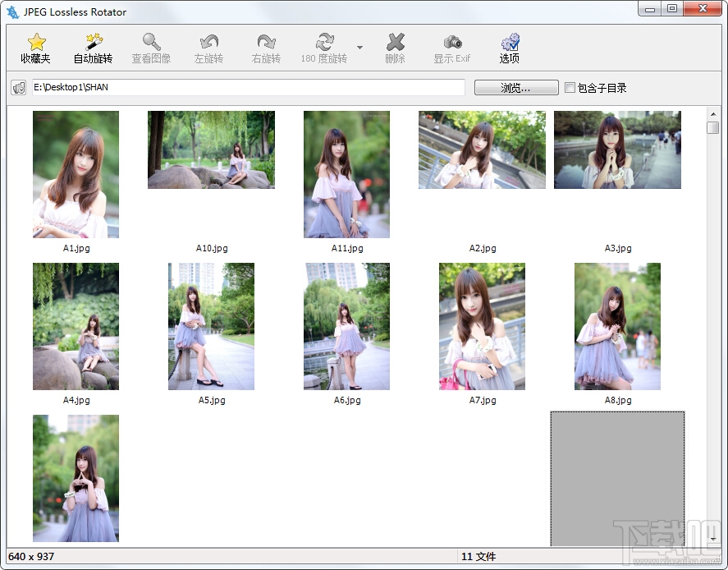Click the Delete (删除) X icon
Viewport: 728px width, 570px height.
(395, 42)
